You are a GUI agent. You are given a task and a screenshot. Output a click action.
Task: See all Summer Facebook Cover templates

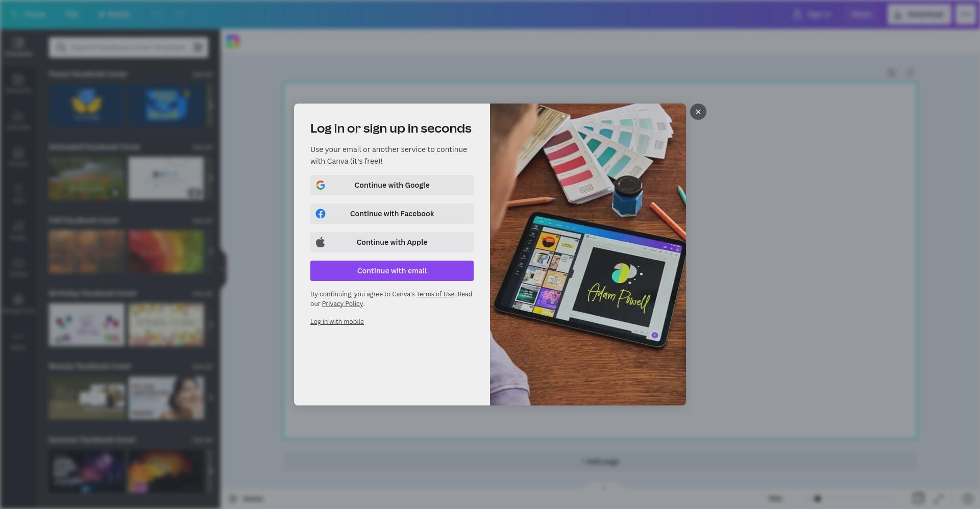[202, 440]
